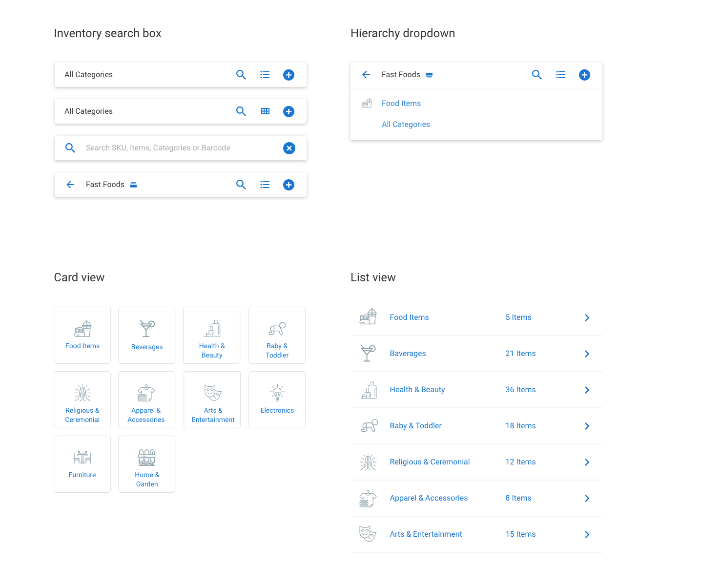The height and width of the screenshot is (588, 701).
Task: Clear search with the X icon
Action: click(x=289, y=148)
